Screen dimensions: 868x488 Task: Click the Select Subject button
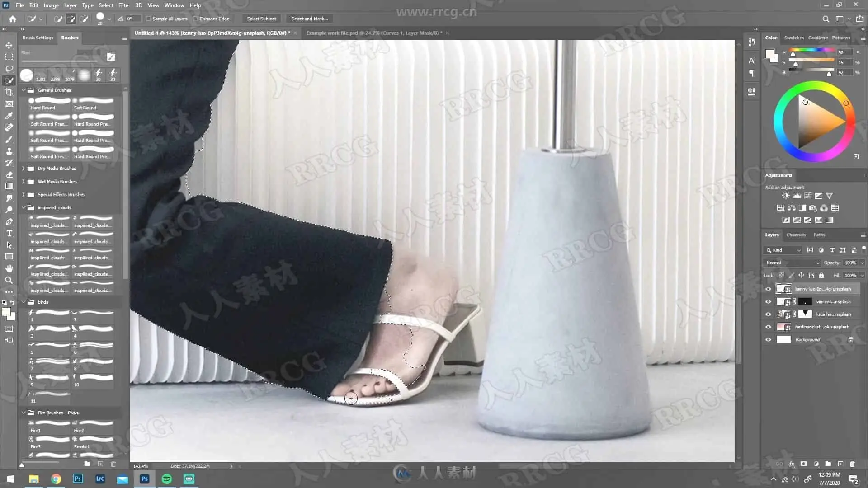click(261, 19)
